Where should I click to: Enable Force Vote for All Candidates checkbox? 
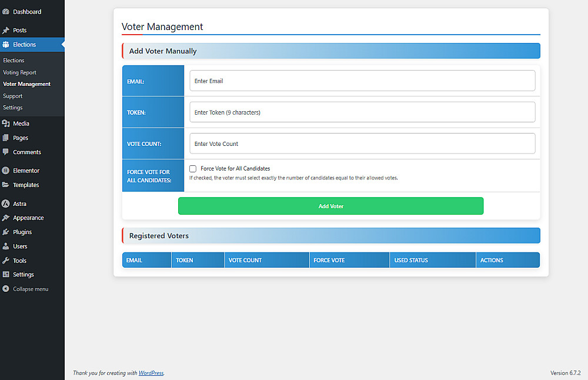(193, 169)
